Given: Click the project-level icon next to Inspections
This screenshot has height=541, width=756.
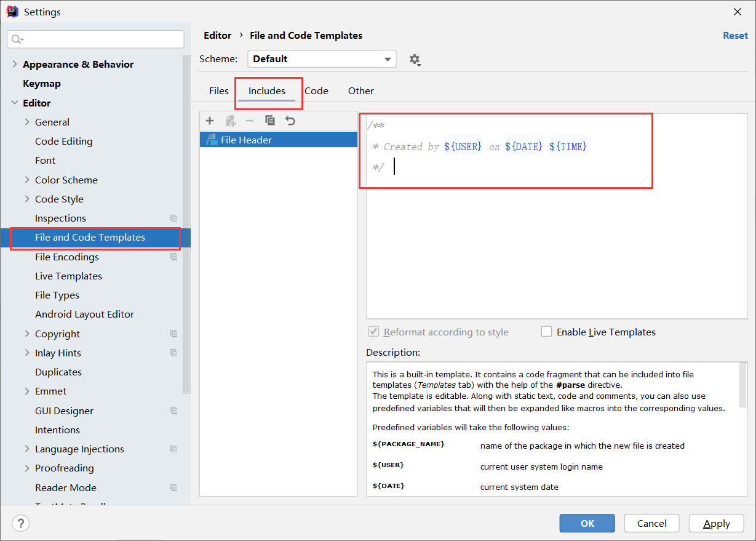Looking at the screenshot, I should click(x=173, y=218).
